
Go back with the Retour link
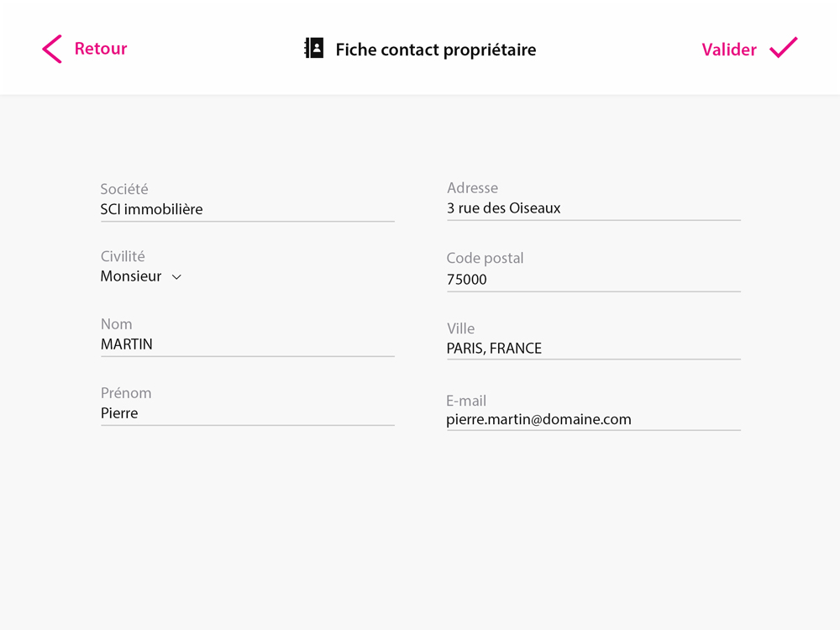pos(101,49)
